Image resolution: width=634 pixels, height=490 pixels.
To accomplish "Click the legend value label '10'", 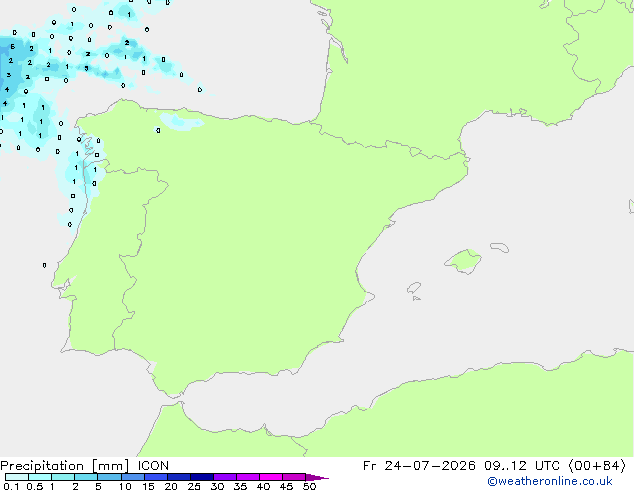I will [x=125, y=486].
